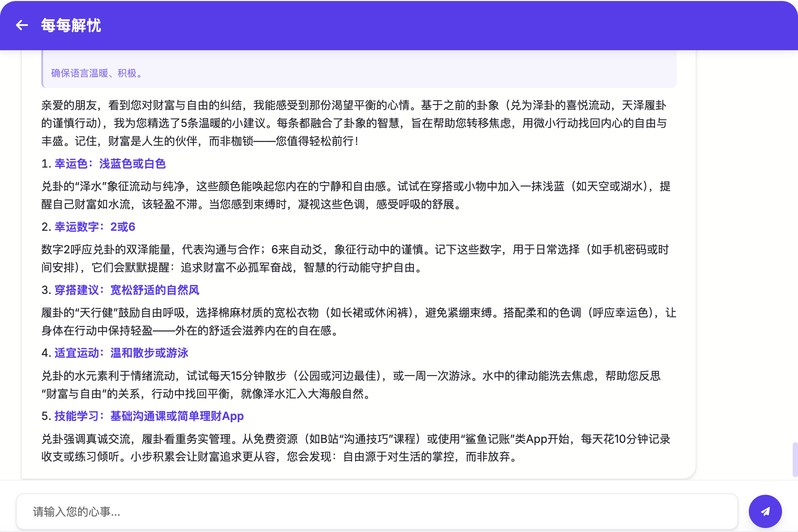Click heading 幸运数字：2或6
Image resolution: width=798 pixels, height=532 pixels.
point(95,227)
